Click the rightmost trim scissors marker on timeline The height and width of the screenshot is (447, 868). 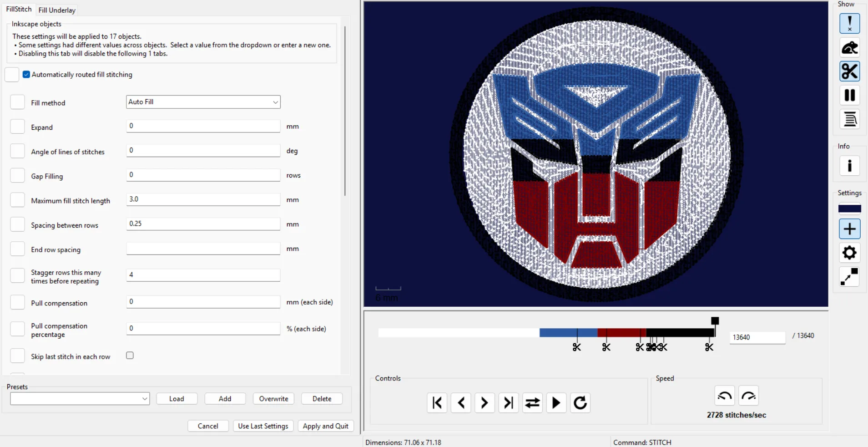(709, 347)
